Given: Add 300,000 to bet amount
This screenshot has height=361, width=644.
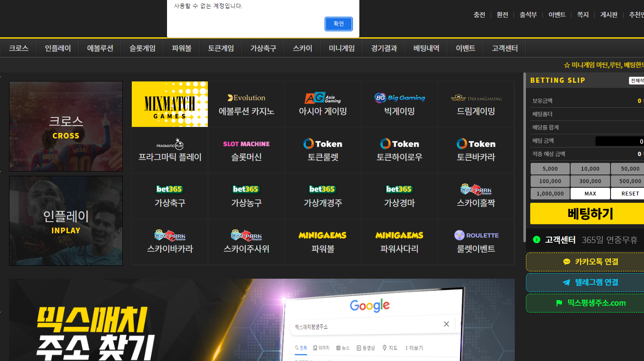Looking at the screenshot, I should point(590,181).
